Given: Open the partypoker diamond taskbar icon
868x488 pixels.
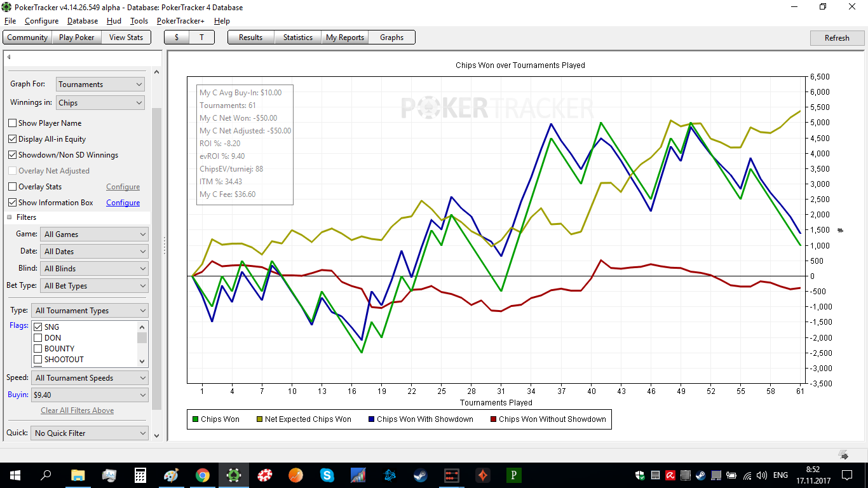Looking at the screenshot, I should click(x=483, y=475).
